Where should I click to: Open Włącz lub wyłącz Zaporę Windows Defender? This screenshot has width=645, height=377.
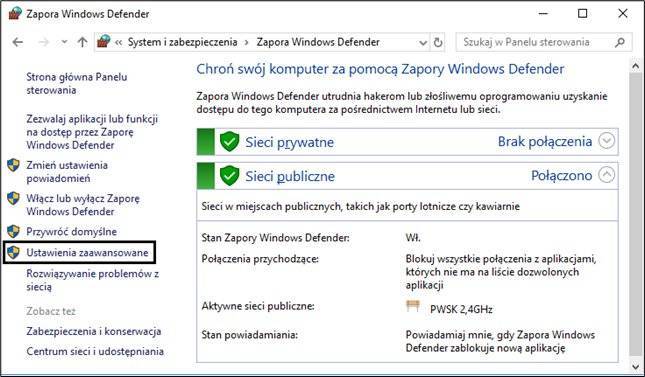tap(83, 205)
